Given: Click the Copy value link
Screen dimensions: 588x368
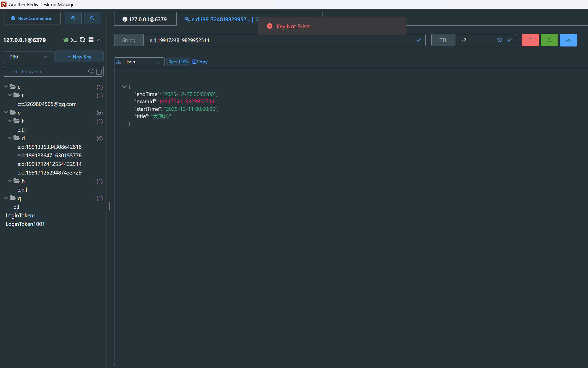Looking at the screenshot, I should 200,62.
